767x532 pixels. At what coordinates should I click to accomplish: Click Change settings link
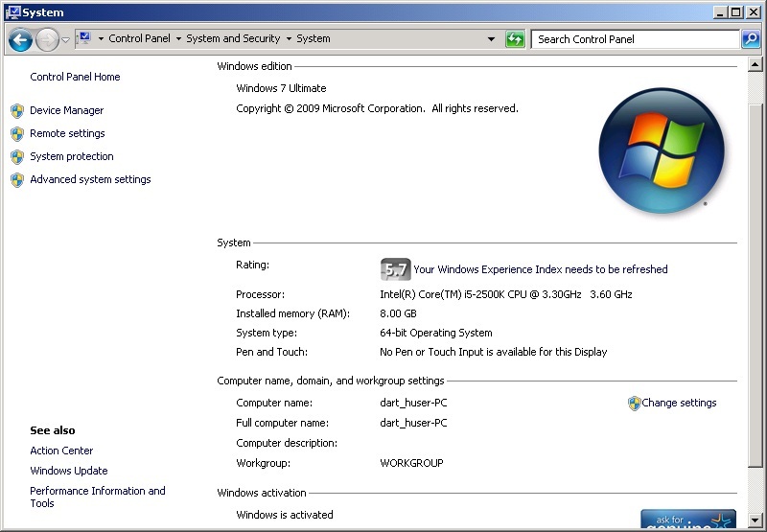pos(679,403)
